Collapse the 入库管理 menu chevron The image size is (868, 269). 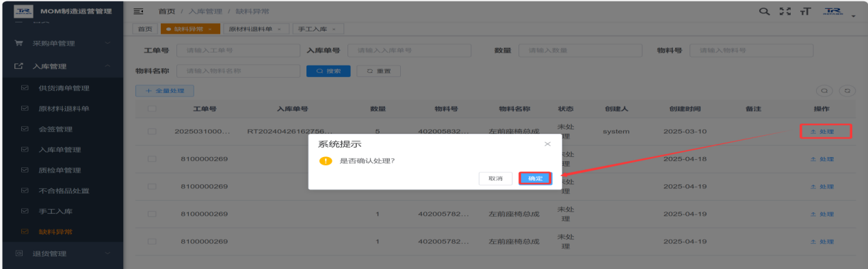[108, 66]
